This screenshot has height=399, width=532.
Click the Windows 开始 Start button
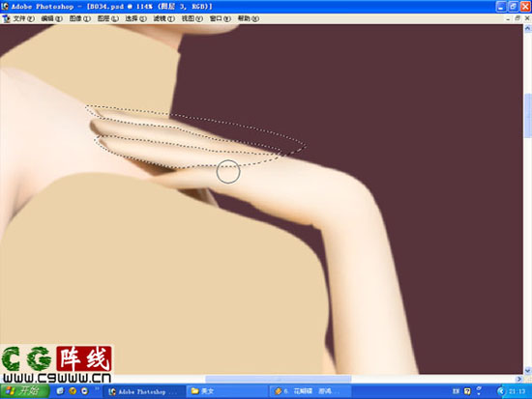coord(24,391)
